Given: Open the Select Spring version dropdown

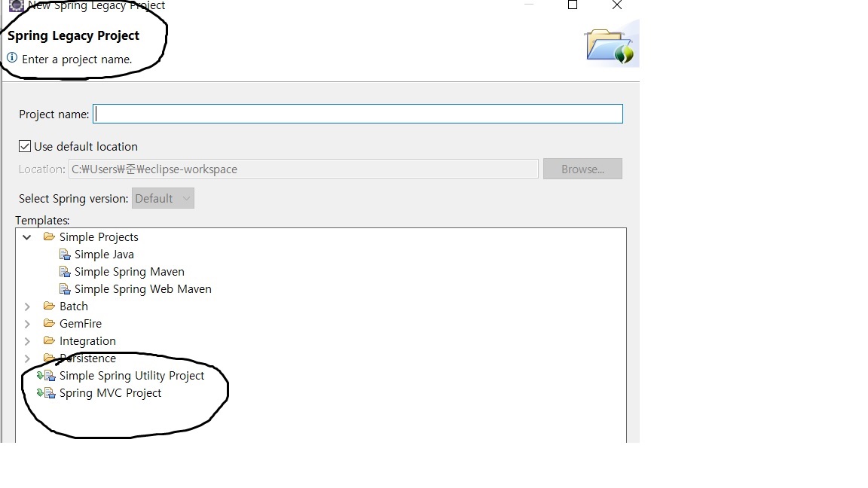Looking at the screenshot, I should pyautogui.click(x=163, y=199).
